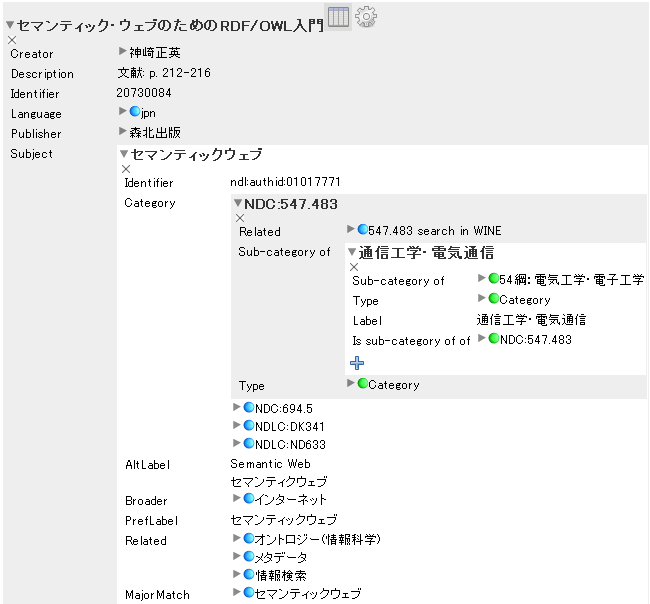
Task: Collapse the NDC:547.483 category triangle
Action: coord(238,203)
